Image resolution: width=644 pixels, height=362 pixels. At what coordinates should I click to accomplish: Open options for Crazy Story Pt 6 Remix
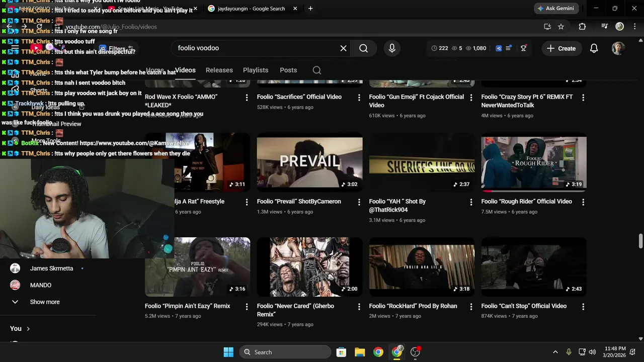coord(583,98)
